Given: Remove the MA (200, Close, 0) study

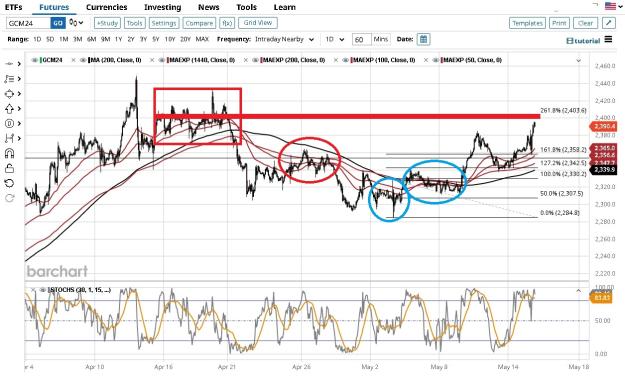Looking at the screenshot, I should (x=74, y=60).
